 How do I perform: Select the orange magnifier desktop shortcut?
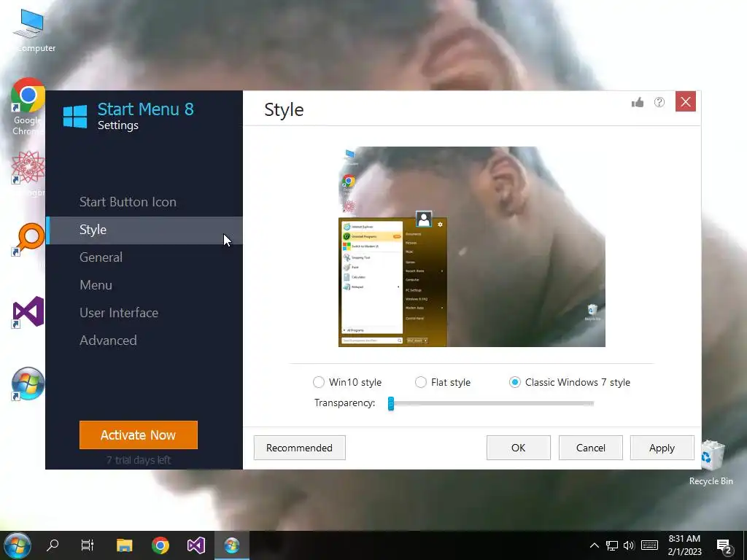click(x=28, y=239)
